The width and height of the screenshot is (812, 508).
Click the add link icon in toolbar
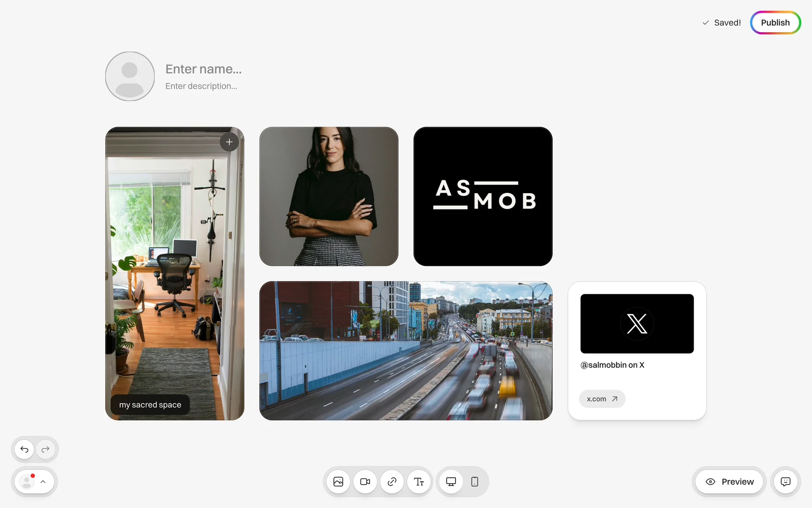392,482
